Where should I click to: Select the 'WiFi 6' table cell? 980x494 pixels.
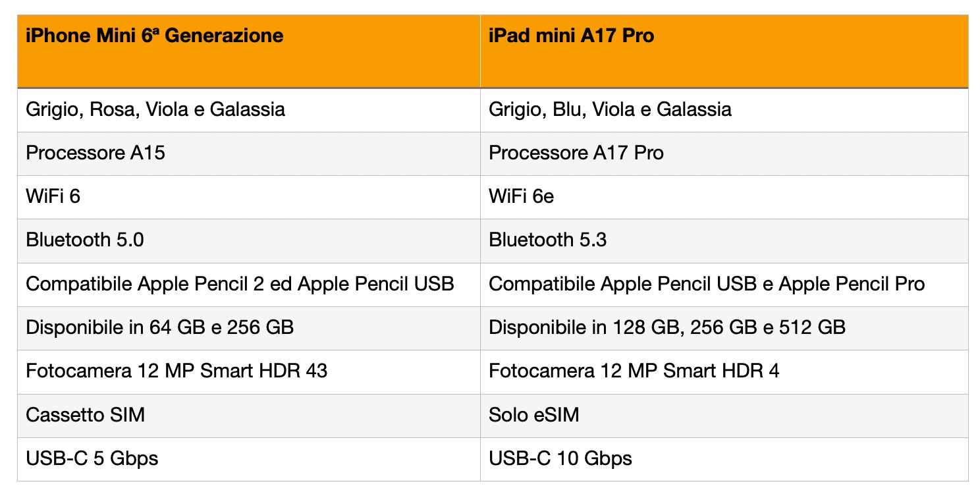pyautogui.click(x=53, y=196)
